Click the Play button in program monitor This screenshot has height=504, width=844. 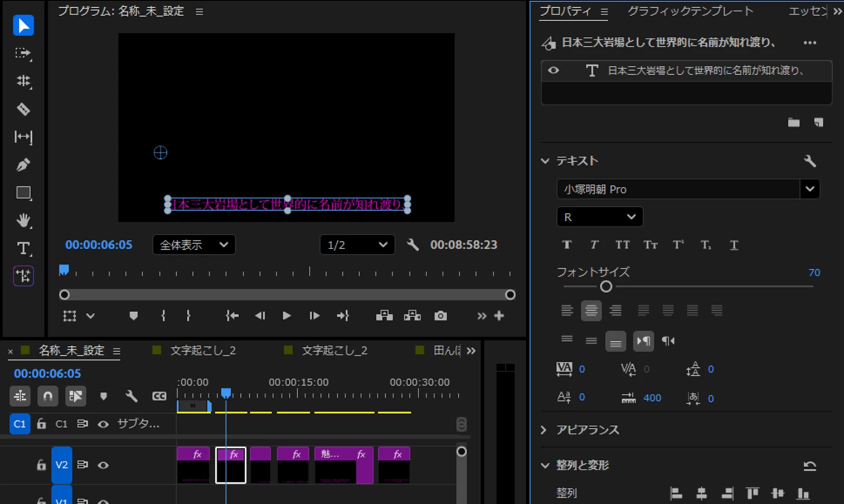point(287,316)
